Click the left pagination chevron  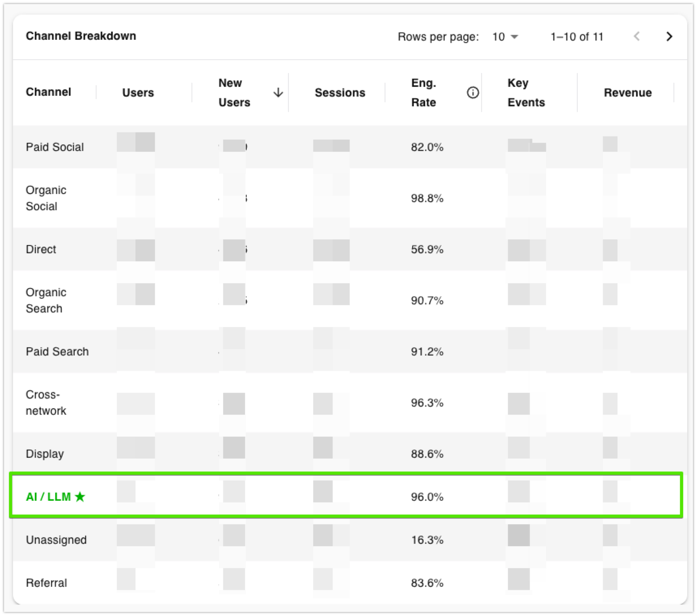[x=636, y=37]
